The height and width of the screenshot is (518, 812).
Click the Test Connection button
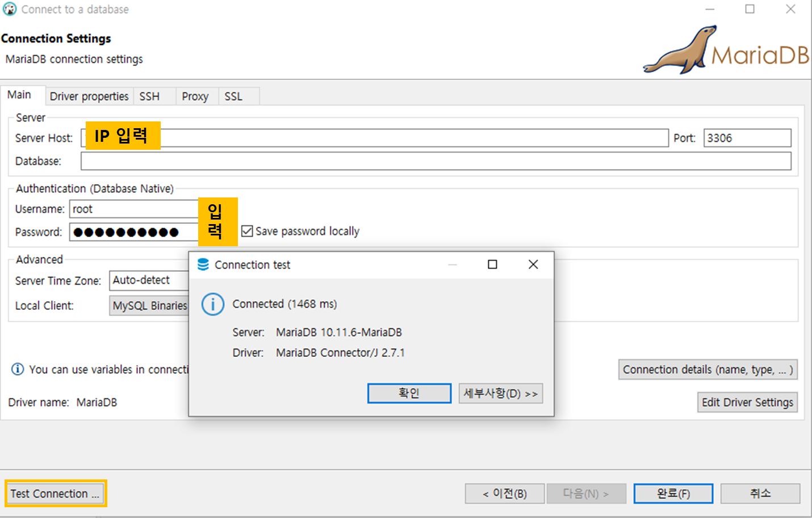tap(55, 494)
